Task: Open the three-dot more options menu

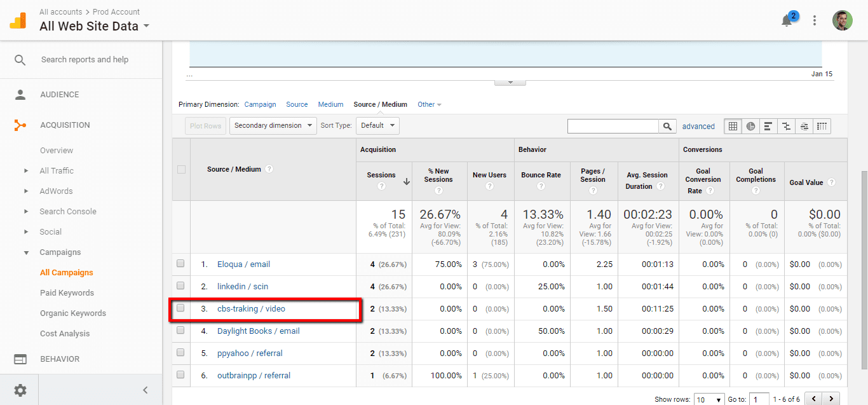Action: click(x=815, y=20)
